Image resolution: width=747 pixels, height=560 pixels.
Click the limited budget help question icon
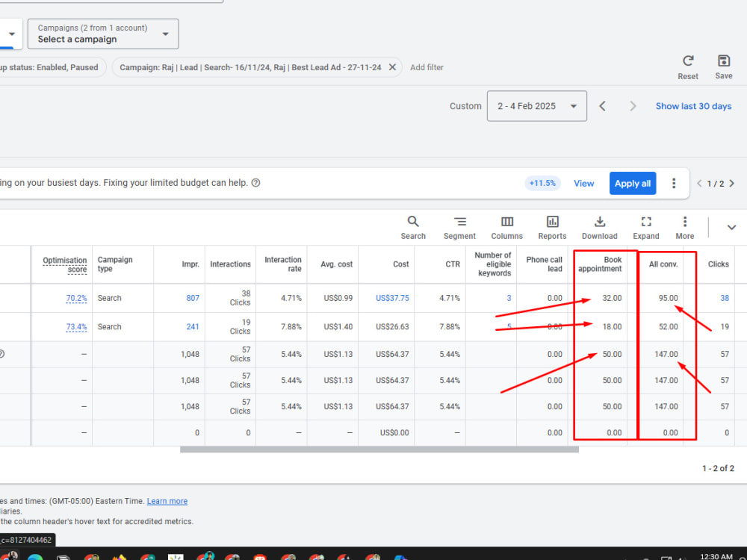255,183
